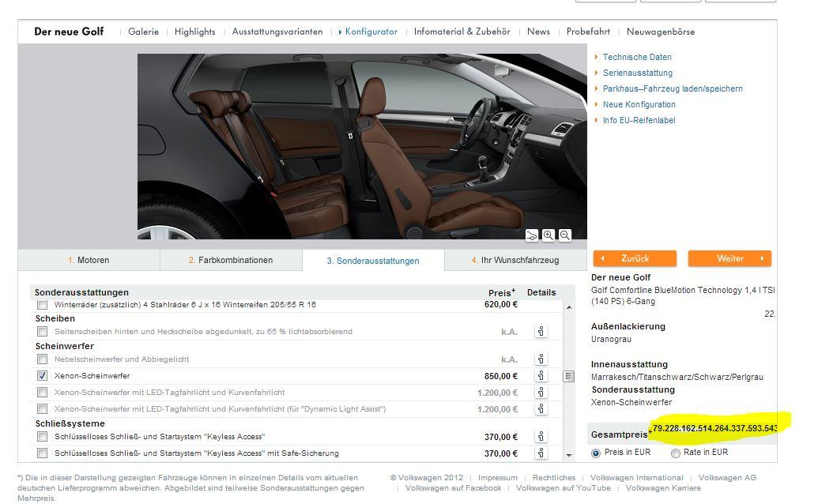Open Probefahrt in the top navigation

tap(588, 32)
